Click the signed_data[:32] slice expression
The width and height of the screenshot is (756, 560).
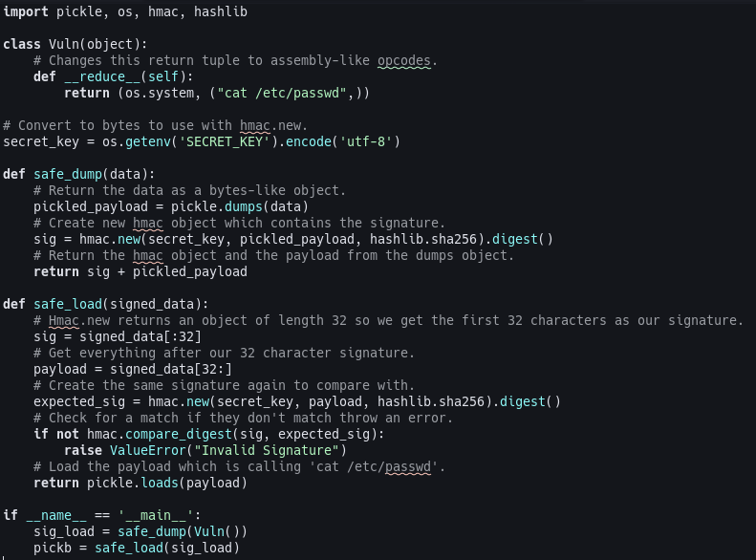pos(140,337)
